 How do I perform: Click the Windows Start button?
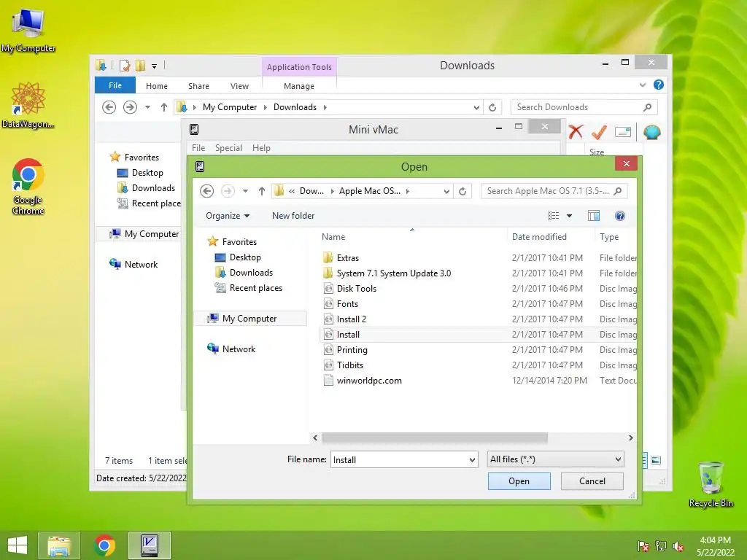[18, 545]
